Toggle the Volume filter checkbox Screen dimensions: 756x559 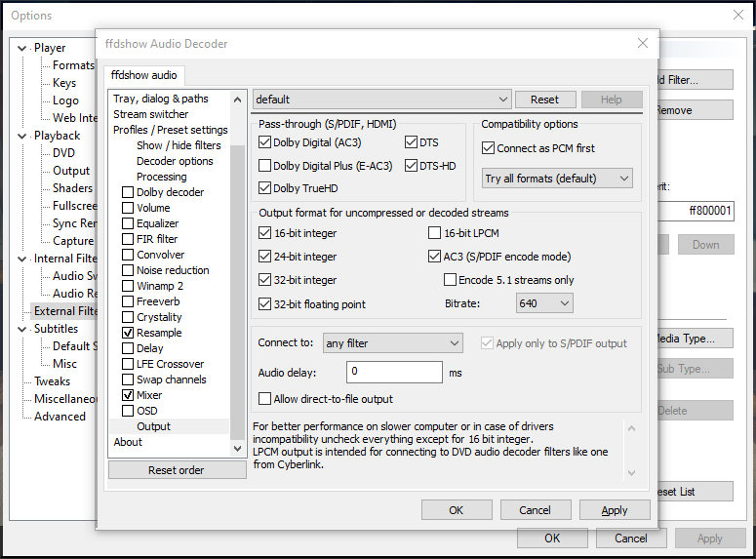tap(128, 208)
